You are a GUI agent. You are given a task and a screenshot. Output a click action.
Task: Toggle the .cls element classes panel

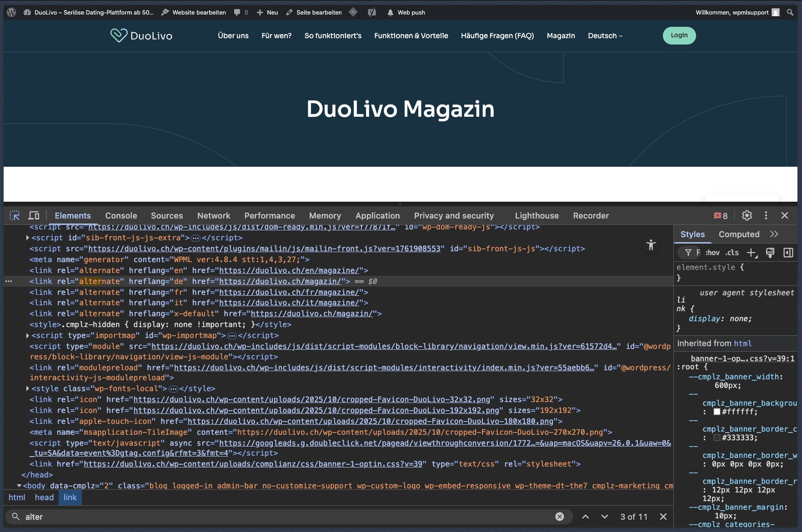tap(732, 253)
